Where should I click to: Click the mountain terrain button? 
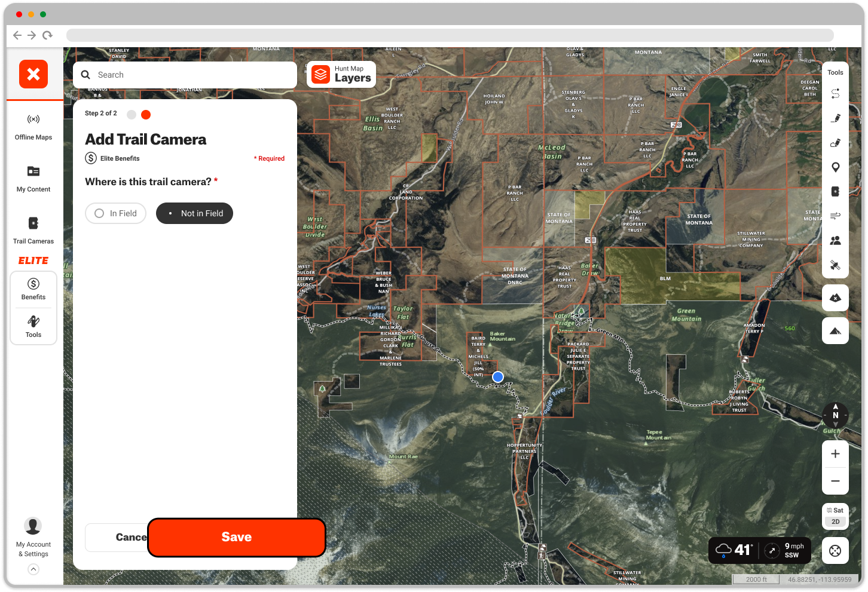point(835,331)
